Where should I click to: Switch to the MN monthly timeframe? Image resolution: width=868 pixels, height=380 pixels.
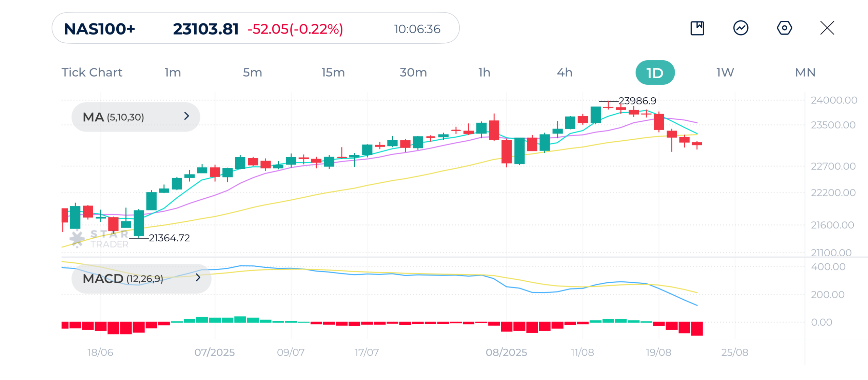pos(805,73)
